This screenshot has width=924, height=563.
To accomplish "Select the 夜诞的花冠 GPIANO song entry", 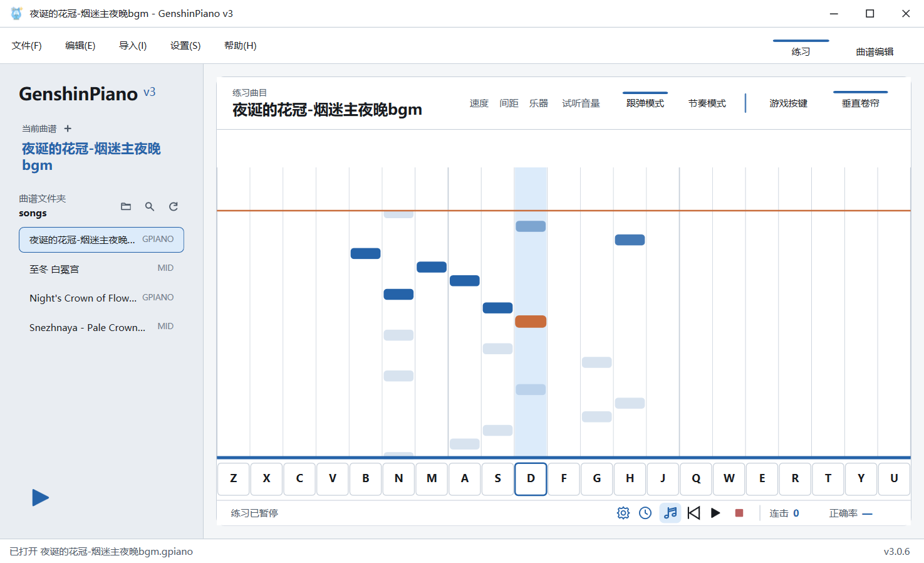I will coord(101,239).
